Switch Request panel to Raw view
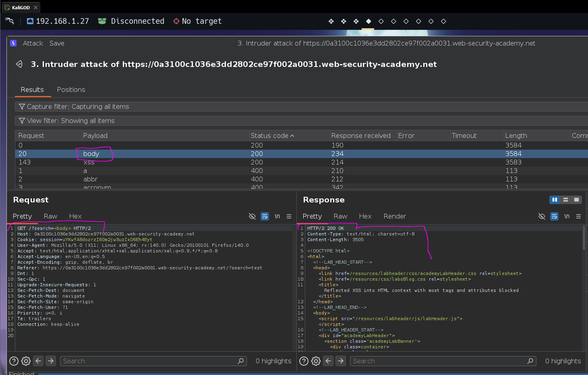The image size is (588, 375). [50, 216]
